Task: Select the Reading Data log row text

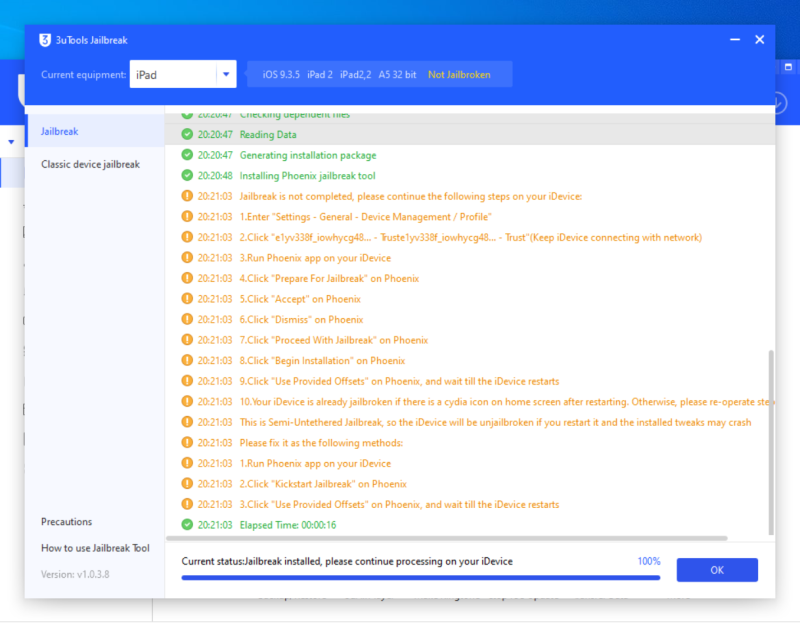Action: coord(268,135)
